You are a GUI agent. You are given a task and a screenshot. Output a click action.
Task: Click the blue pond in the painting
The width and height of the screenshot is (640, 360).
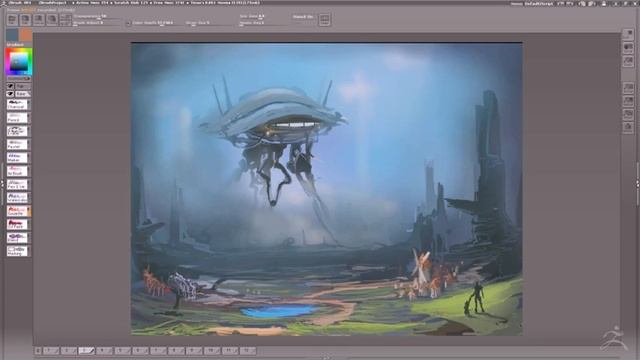279,311
